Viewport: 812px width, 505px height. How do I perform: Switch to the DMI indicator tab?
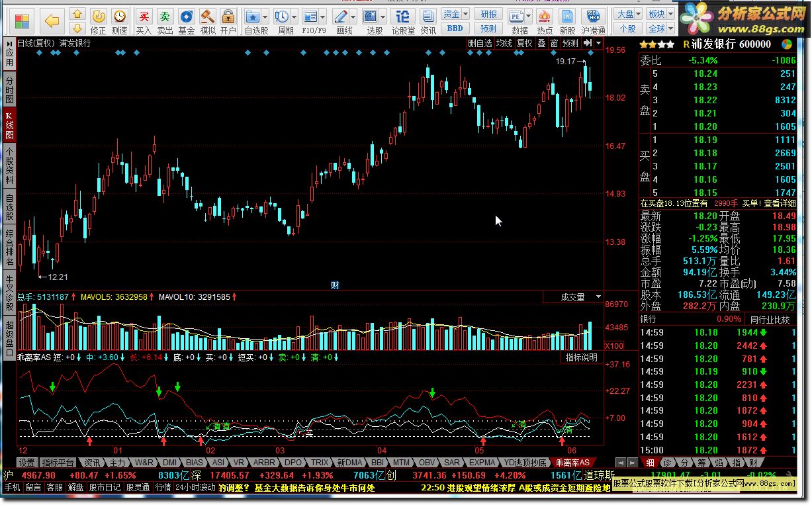tap(170, 462)
